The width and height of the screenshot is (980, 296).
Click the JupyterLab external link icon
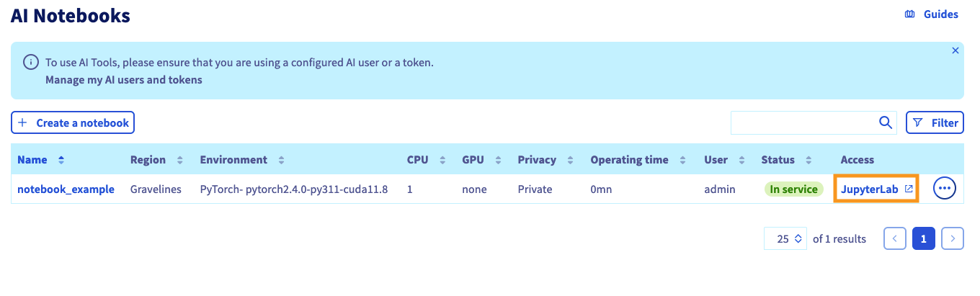click(909, 189)
